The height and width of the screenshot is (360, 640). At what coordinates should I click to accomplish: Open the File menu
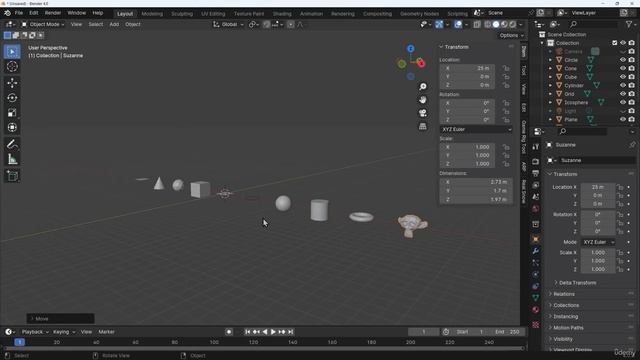[19, 13]
